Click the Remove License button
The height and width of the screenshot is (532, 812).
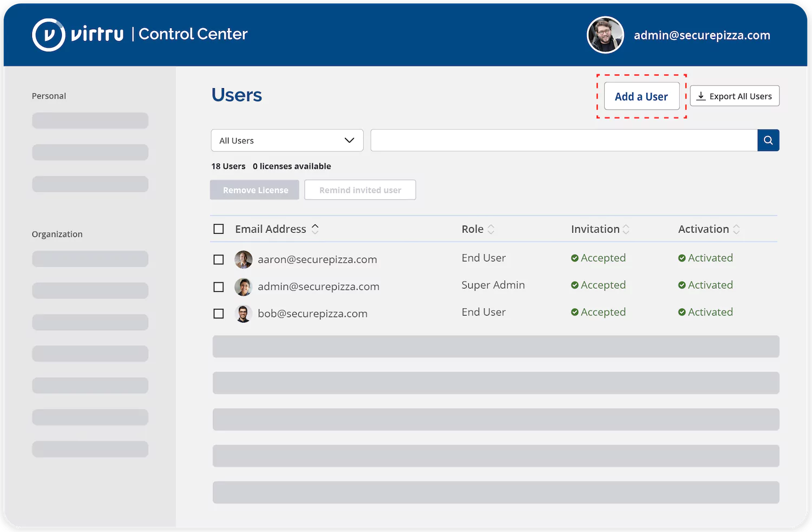pos(254,190)
